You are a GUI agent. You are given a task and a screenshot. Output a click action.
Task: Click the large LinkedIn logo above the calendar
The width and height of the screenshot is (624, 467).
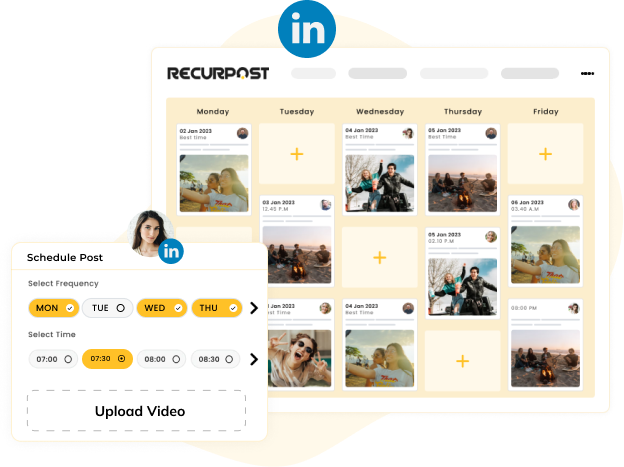307,29
